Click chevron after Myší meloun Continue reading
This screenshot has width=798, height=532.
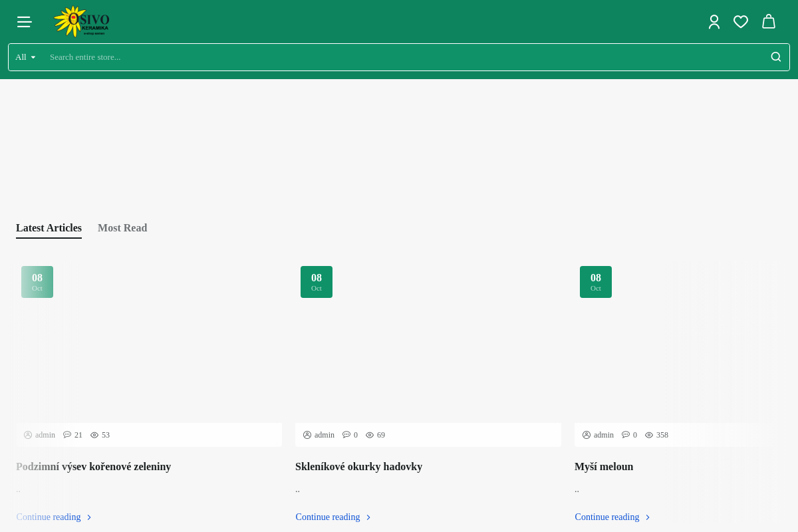[x=648, y=517]
